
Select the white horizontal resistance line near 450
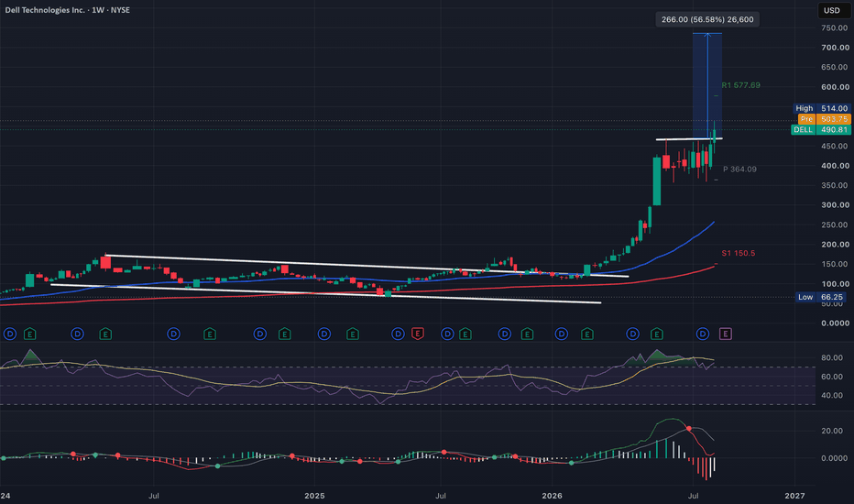click(x=689, y=139)
